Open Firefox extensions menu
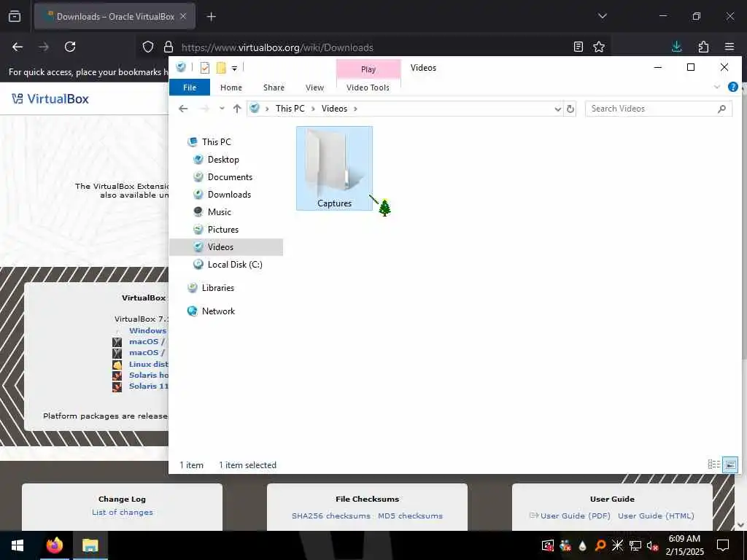Image resolution: width=747 pixels, height=560 pixels. tap(703, 47)
